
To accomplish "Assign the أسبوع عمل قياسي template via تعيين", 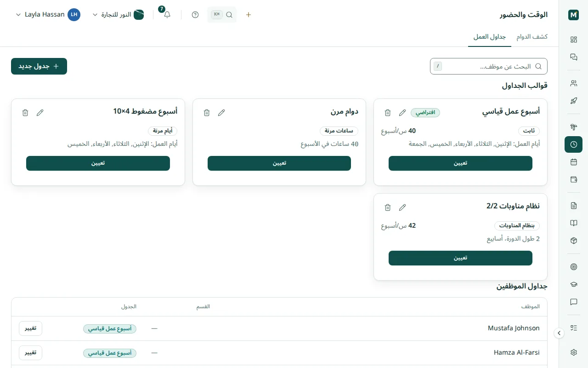I will coord(460,163).
